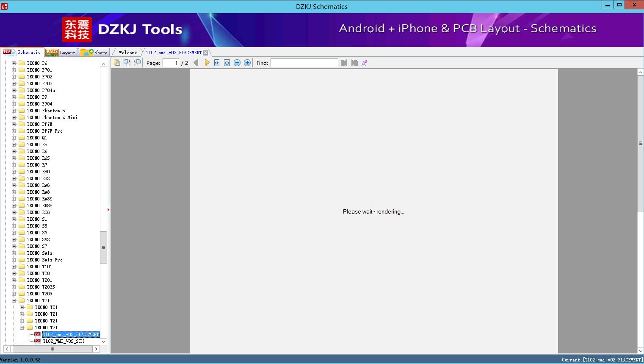
Task: Collapse the main TECNO T21 folder
Action: tap(14, 300)
